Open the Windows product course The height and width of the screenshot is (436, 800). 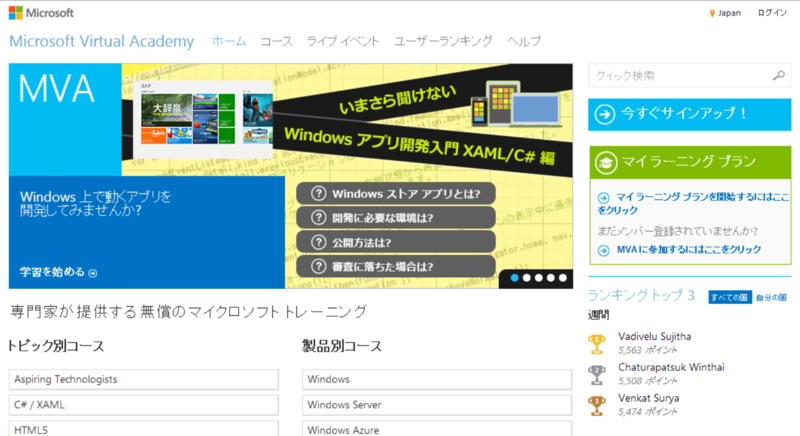pyautogui.click(x=437, y=379)
